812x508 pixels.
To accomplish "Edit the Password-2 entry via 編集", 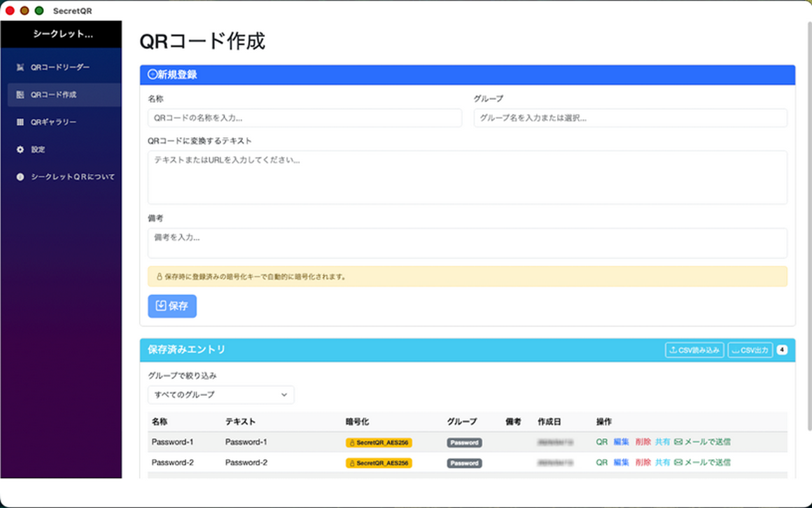I will tap(621, 462).
